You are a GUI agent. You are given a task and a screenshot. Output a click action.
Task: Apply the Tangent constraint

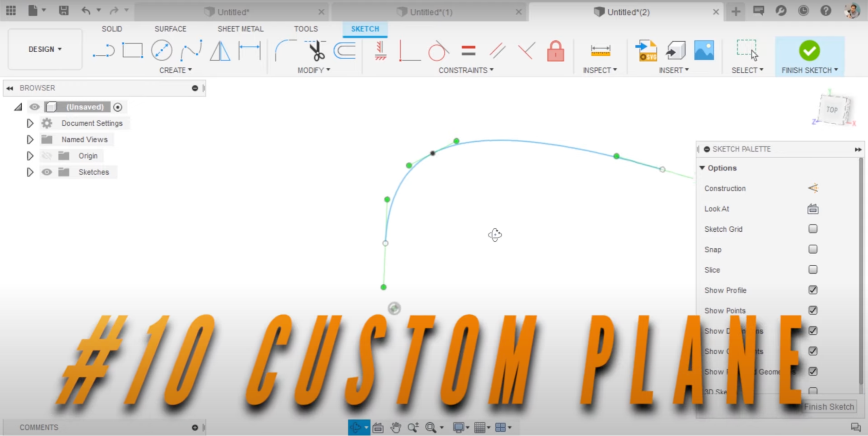[x=438, y=51]
